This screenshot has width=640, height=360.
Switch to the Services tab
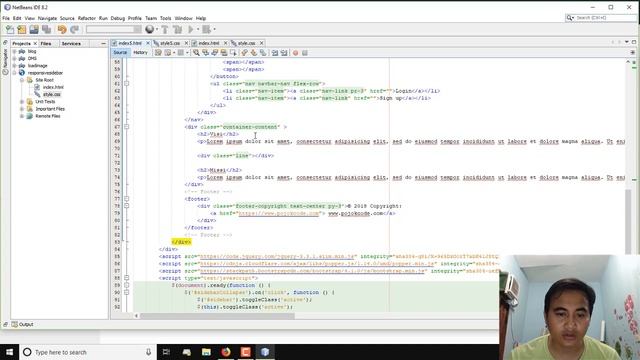click(71, 43)
